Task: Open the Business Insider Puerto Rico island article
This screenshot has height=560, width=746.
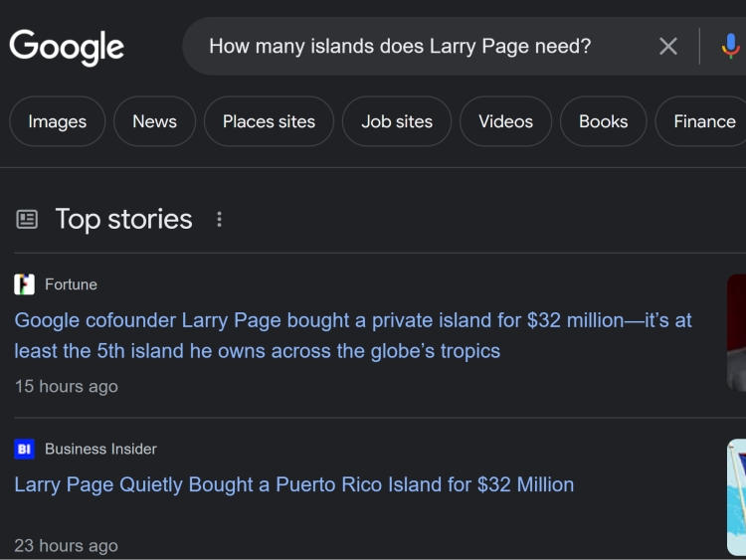Action: tap(293, 484)
